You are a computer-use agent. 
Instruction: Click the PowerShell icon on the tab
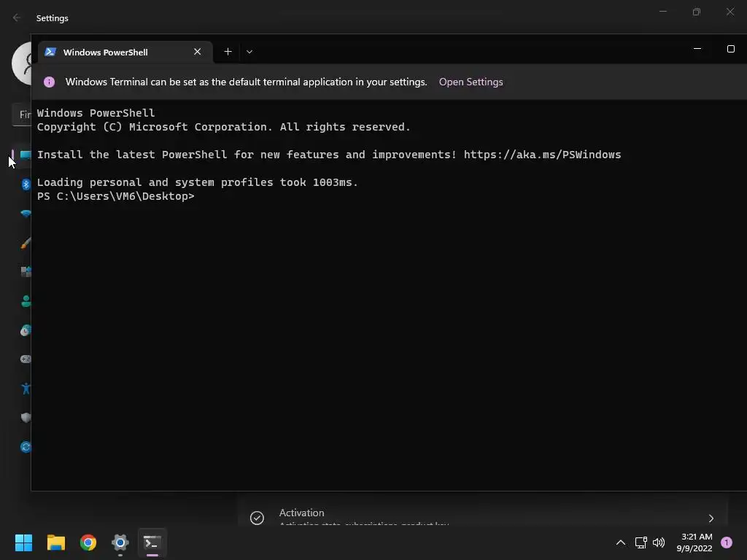(50, 52)
